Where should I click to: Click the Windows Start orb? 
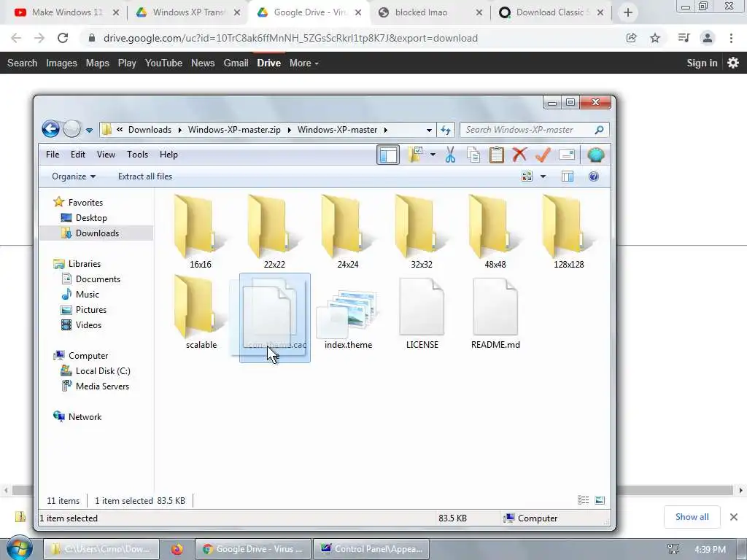(x=19, y=548)
